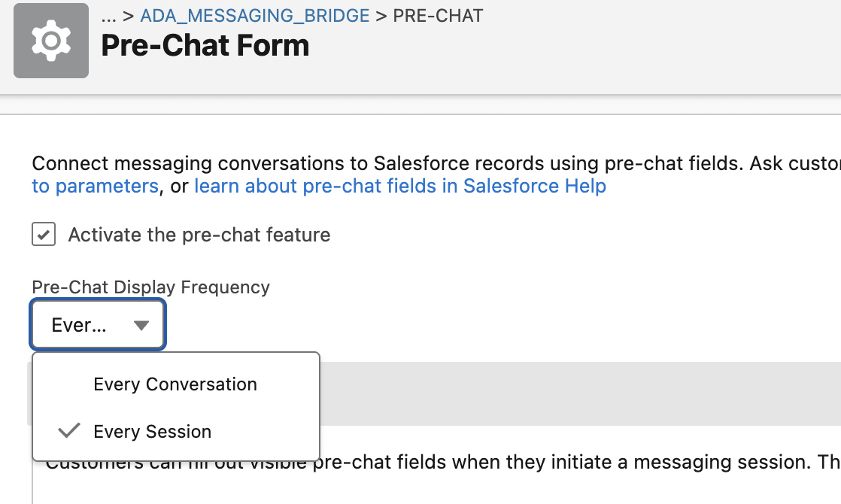Click the checkmark beside Every Session
The width and height of the screenshot is (841, 504).
[x=68, y=431]
